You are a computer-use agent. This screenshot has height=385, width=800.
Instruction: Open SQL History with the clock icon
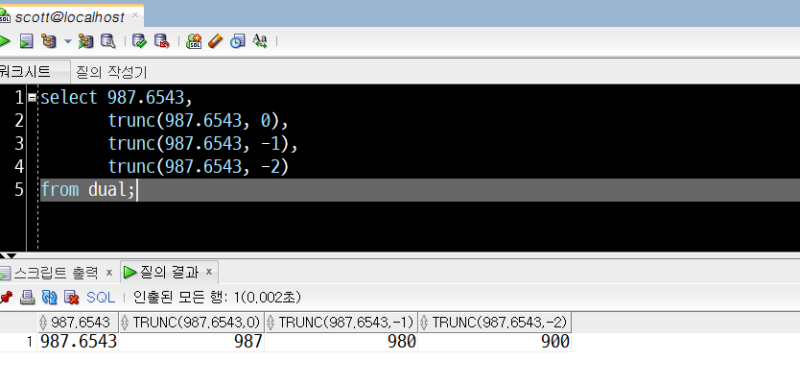(237, 41)
